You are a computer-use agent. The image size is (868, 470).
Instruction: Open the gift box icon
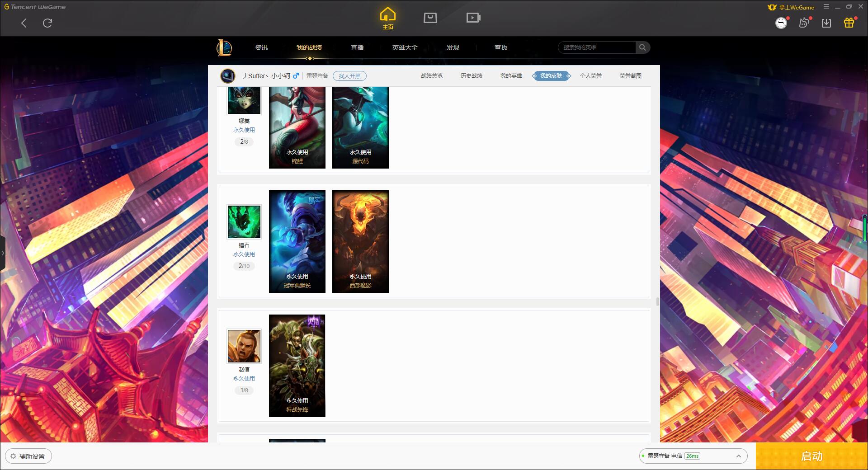(x=849, y=23)
